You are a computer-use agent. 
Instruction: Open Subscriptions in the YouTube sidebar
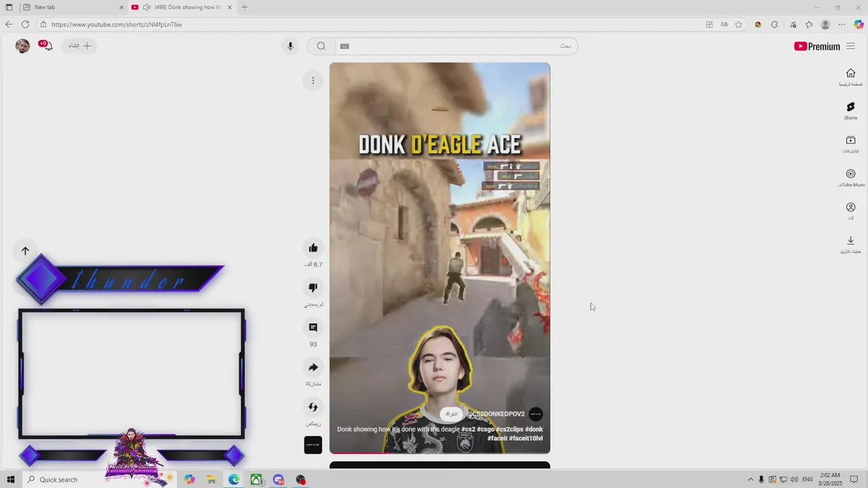tap(850, 144)
